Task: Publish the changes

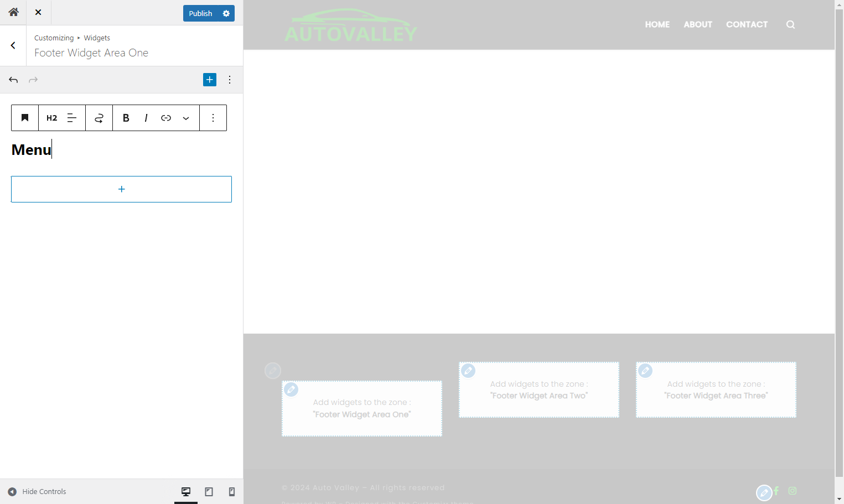Action: click(x=200, y=13)
